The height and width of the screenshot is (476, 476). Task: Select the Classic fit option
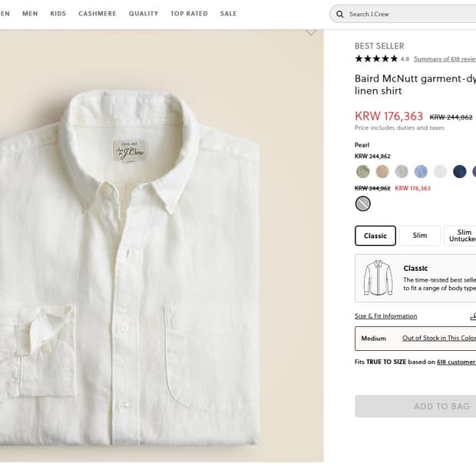(375, 236)
